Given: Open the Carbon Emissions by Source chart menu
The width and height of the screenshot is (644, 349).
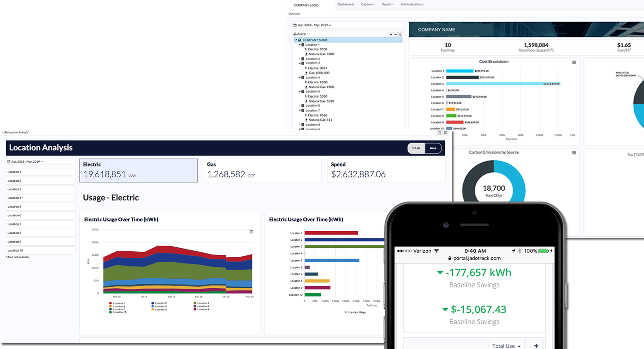Looking at the screenshot, I should tap(574, 153).
